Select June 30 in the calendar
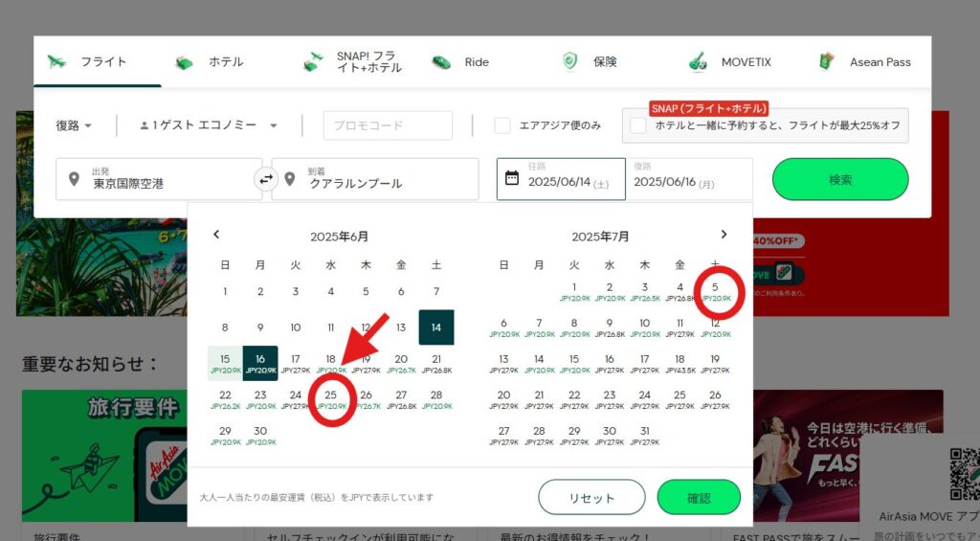Screen dimensions: 980x541 pyautogui.click(x=260, y=436)
